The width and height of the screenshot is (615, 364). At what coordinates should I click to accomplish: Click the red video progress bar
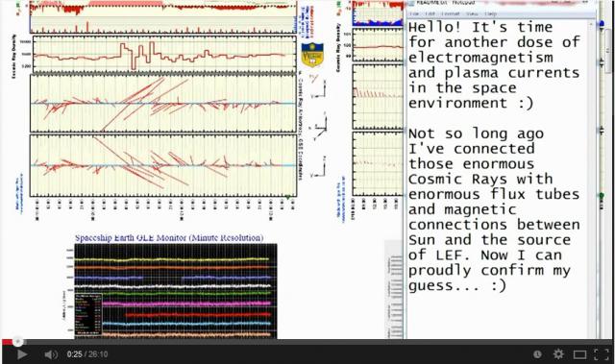click(x=307, y=342)
